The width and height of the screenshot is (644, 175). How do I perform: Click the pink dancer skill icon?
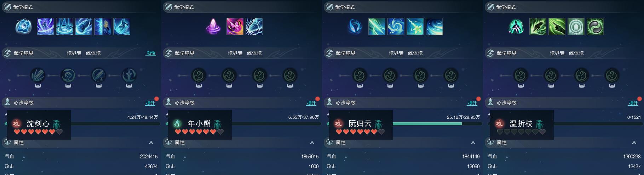[235, 27]
